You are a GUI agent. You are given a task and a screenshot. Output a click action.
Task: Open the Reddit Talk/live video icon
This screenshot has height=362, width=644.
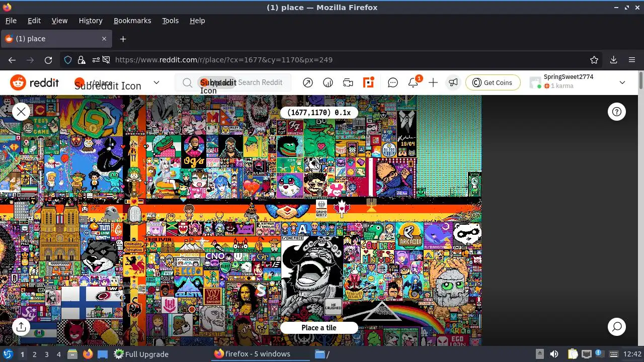(348, 82)
